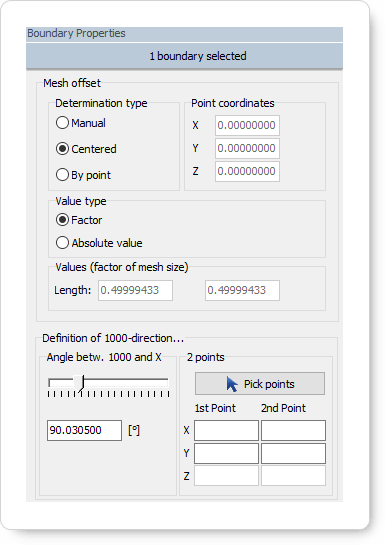Click the 1st Point Y field
The width and height of the screenshot is (385, 545).
coord(226,453)
